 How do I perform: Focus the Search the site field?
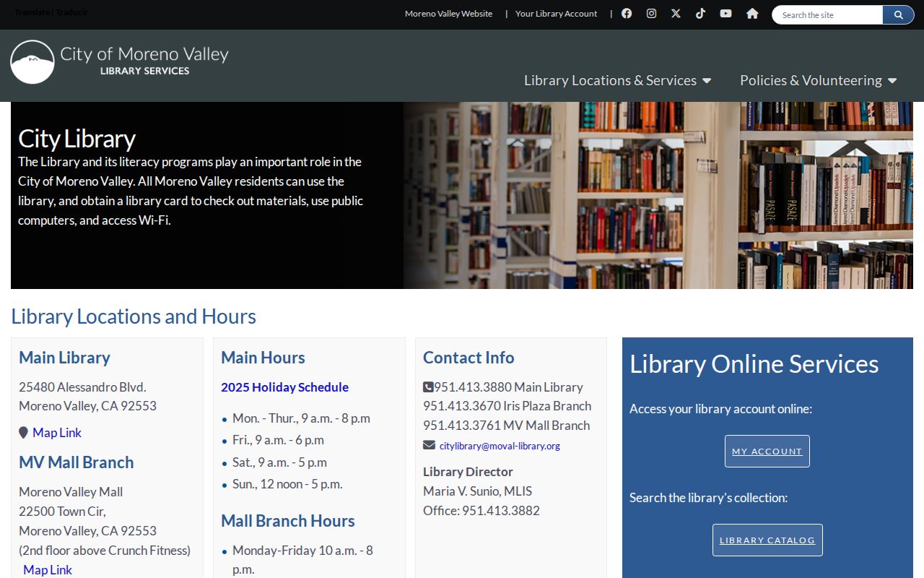[x=828, y=14]
